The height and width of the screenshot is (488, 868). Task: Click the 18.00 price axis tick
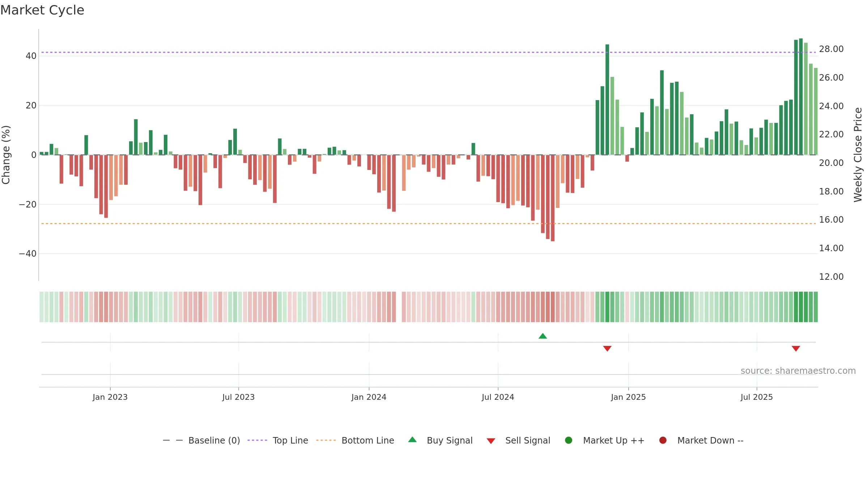coord(831,191)
